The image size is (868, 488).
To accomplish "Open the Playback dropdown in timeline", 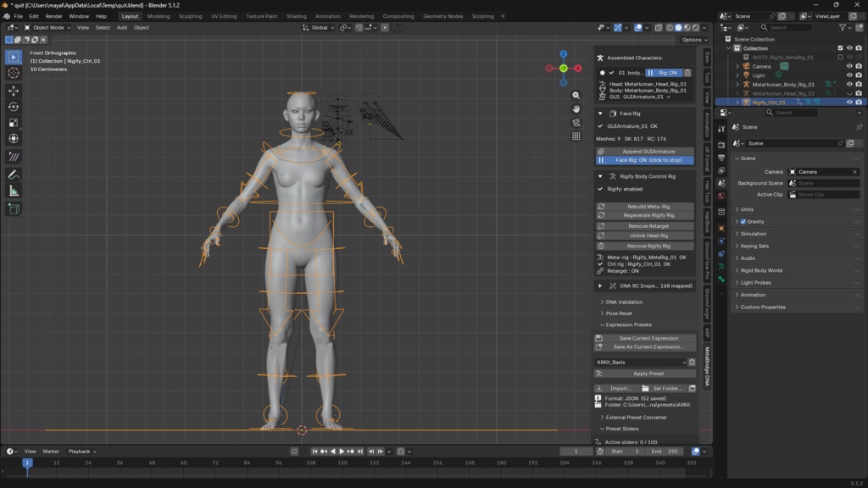I will (82, 452).
